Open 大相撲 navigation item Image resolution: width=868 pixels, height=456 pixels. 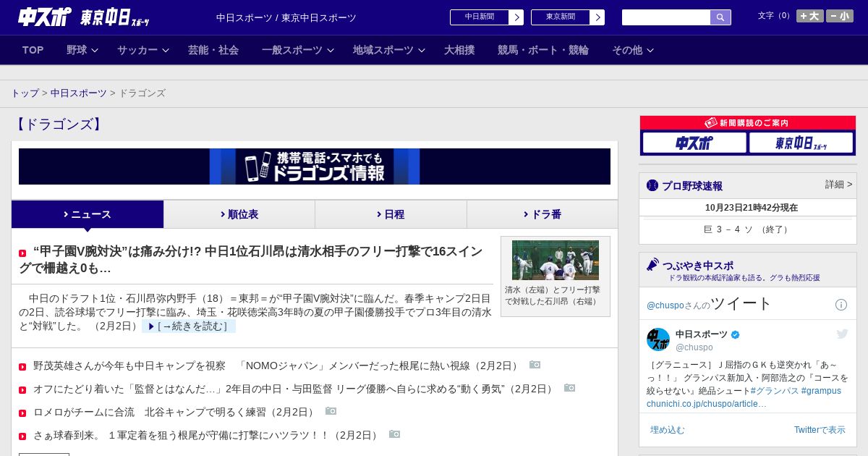tap(459, 50)
